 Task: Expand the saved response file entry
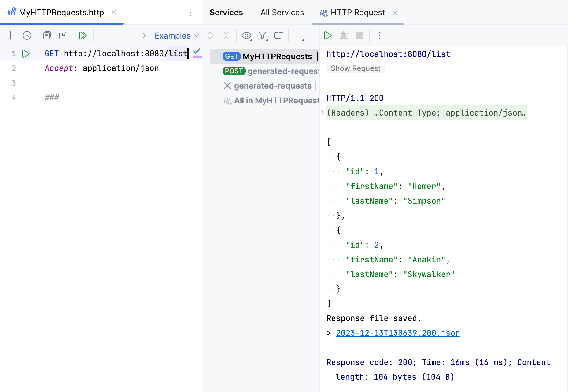pyautogui.click(x=329, y=333)
